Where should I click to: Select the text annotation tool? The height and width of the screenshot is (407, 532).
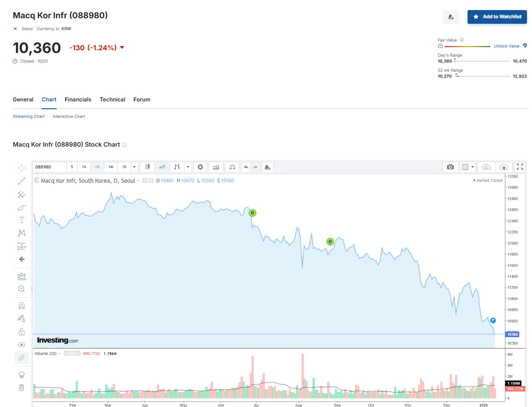coord(22,220)
